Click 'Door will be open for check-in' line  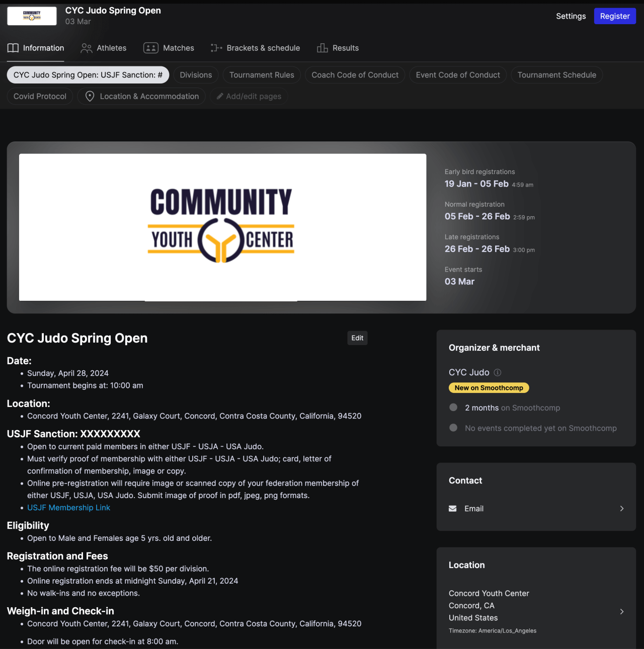(103, 641)
